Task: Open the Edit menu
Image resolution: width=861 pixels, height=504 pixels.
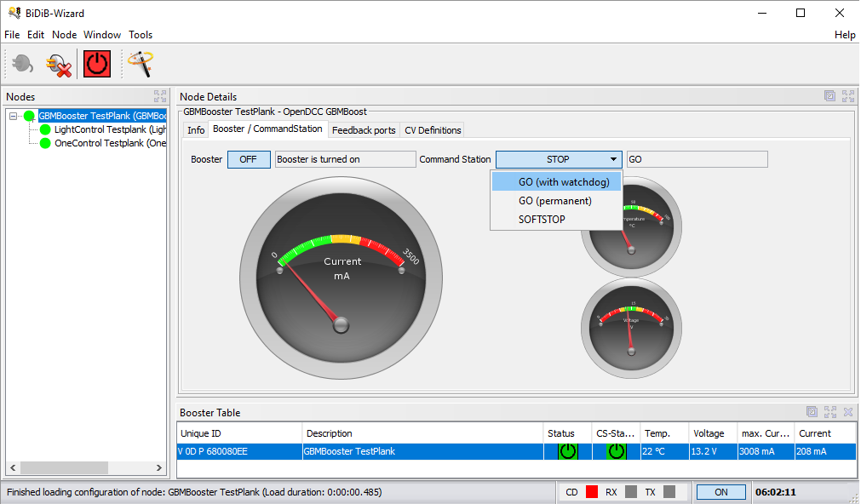Action: 36,35
